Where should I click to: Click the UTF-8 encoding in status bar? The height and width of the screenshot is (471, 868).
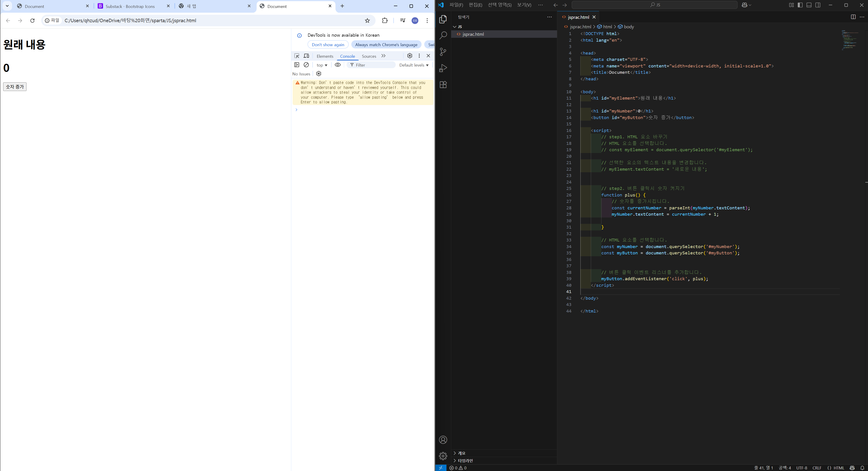pos(802,468)
